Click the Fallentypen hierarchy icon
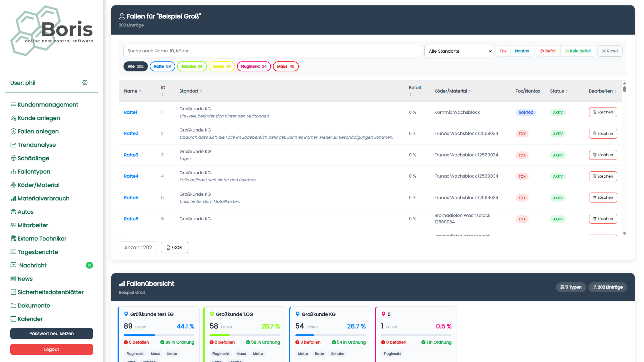 pyautogui.click(x=13, y=172)
